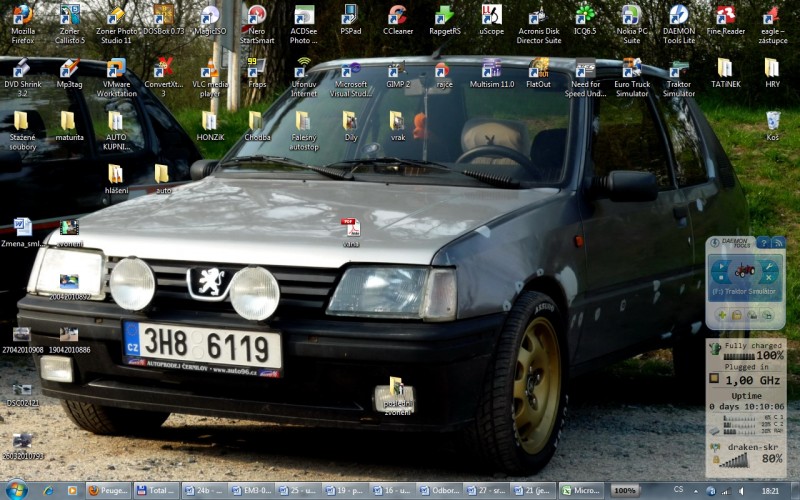Launch CCleaner from the desktop
This screenshot has height=500, width=800.
tap(397, 16)
